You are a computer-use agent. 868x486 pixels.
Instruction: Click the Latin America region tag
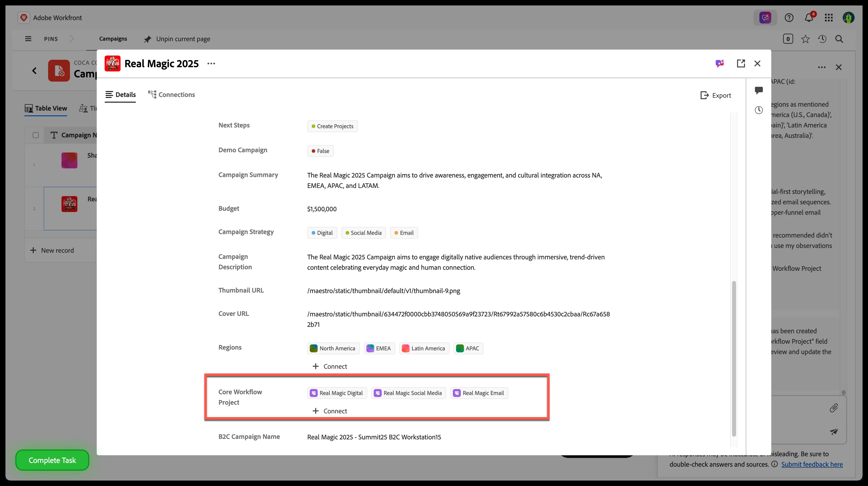pos(424,348)
